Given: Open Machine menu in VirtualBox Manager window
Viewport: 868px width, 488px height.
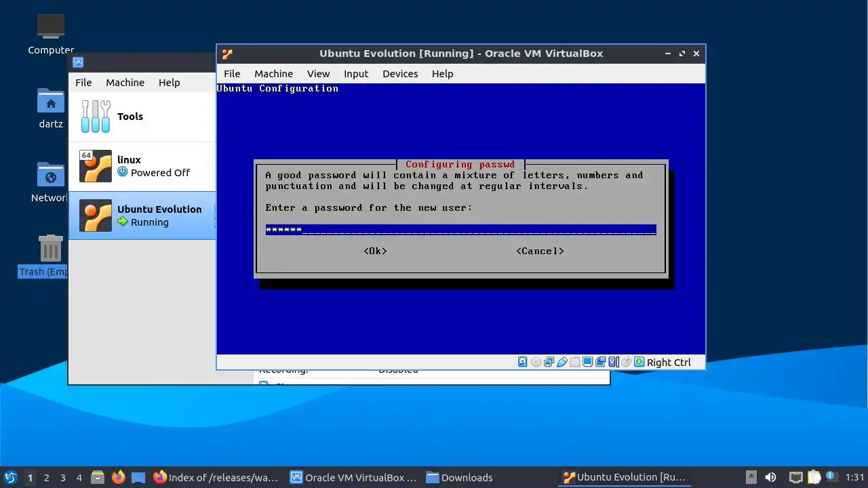Looking at the screenshot, I should tap(125, 83).
